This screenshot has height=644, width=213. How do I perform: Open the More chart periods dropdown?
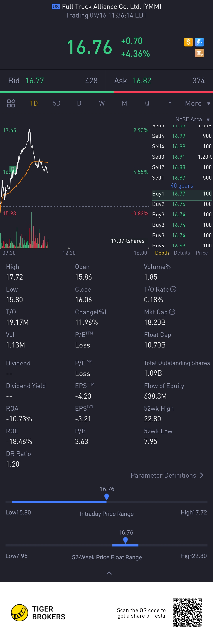tap(197, 104)
